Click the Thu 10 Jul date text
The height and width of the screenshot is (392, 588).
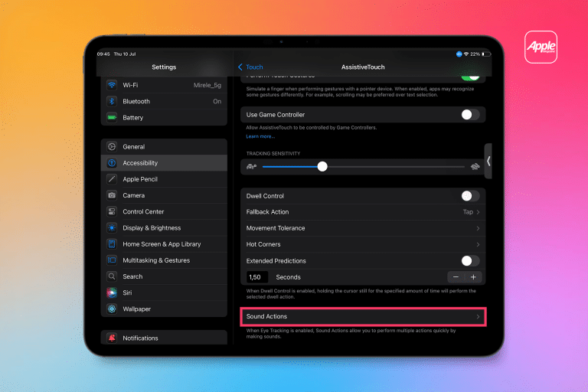pos(125,54)
